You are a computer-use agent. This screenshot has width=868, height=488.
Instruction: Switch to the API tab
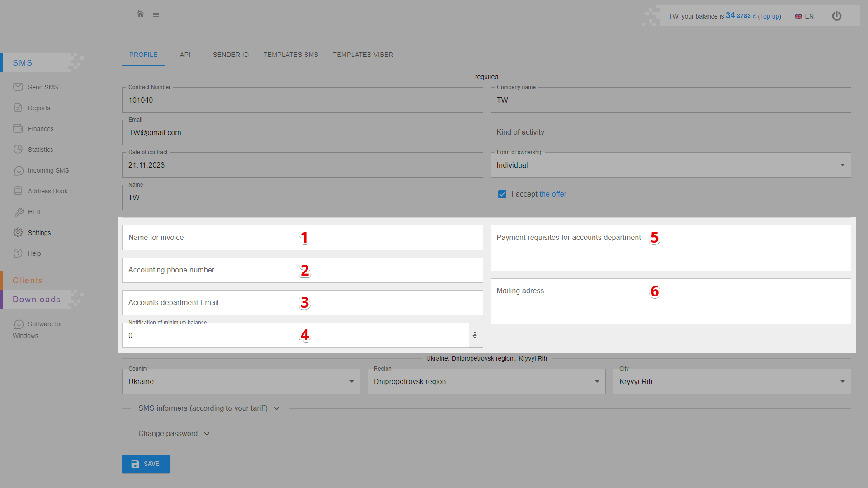(185, 55)
